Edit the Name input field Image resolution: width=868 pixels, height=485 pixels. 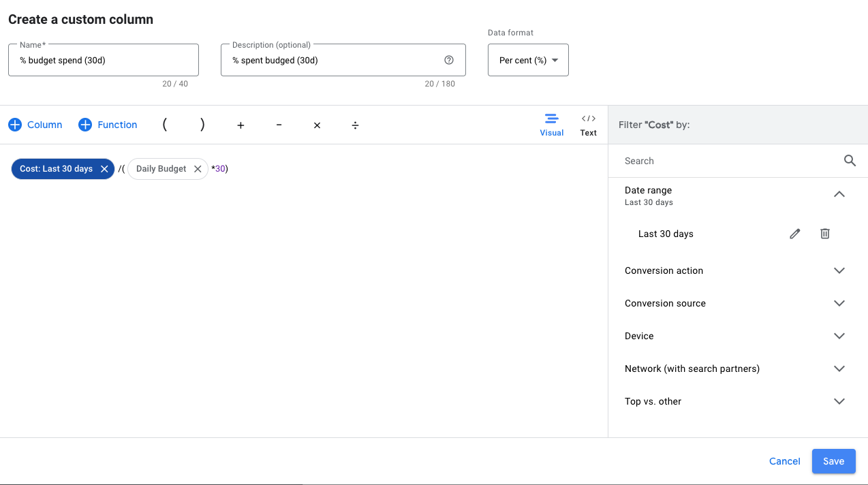104,60
